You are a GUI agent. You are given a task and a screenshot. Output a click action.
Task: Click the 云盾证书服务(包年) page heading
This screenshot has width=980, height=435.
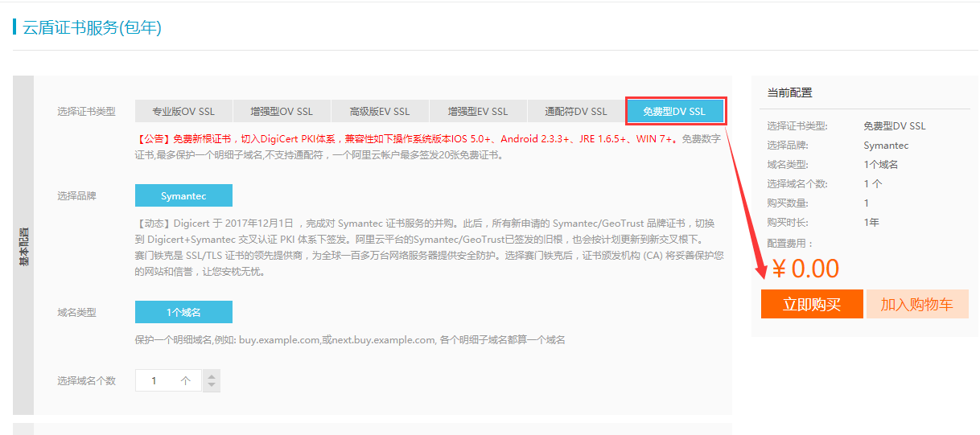[x=92, y=28]
